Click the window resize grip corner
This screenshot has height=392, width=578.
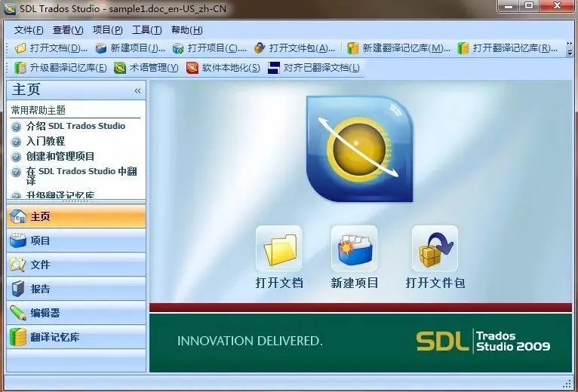[x=567, y=384]
